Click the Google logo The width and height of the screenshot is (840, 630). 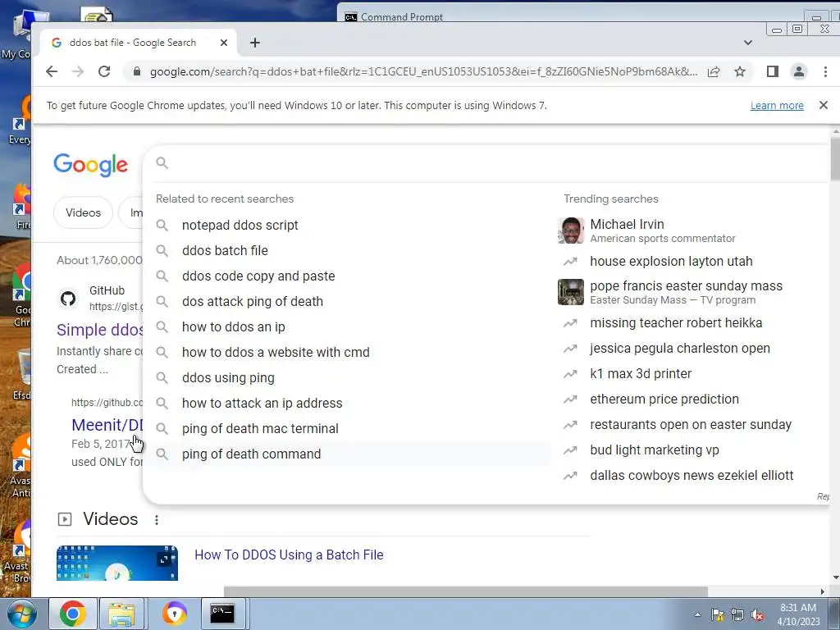pos(90,164)
